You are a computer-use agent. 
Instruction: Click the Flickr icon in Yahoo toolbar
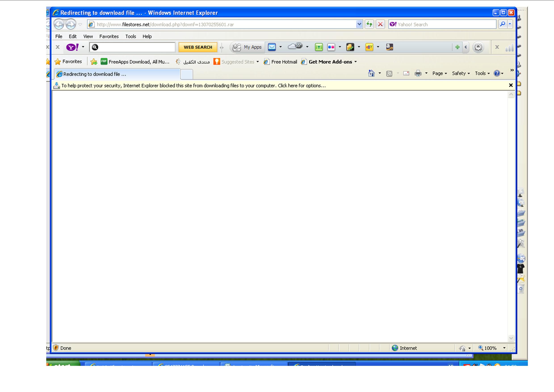pyautogui.click(x=331, y=47)
